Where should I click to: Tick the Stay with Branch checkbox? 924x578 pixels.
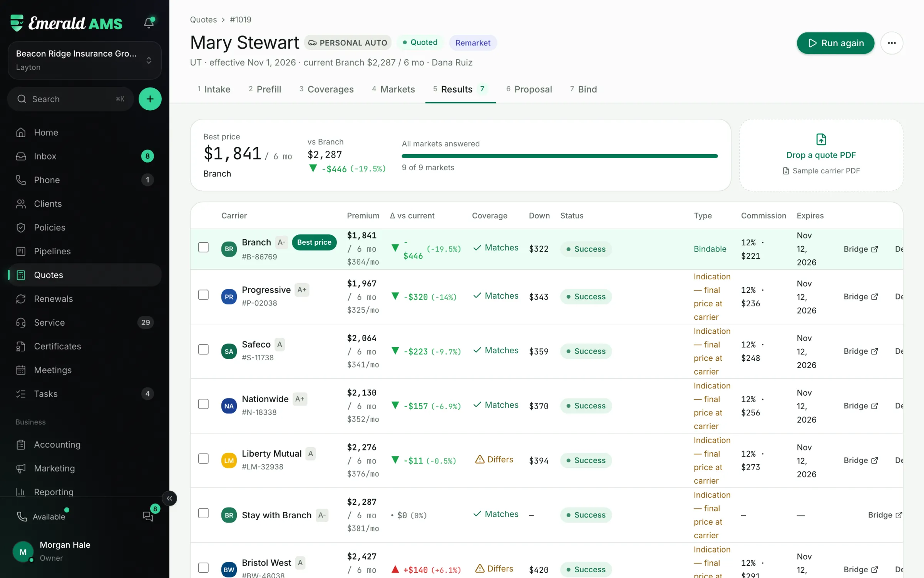pos(203,513)
